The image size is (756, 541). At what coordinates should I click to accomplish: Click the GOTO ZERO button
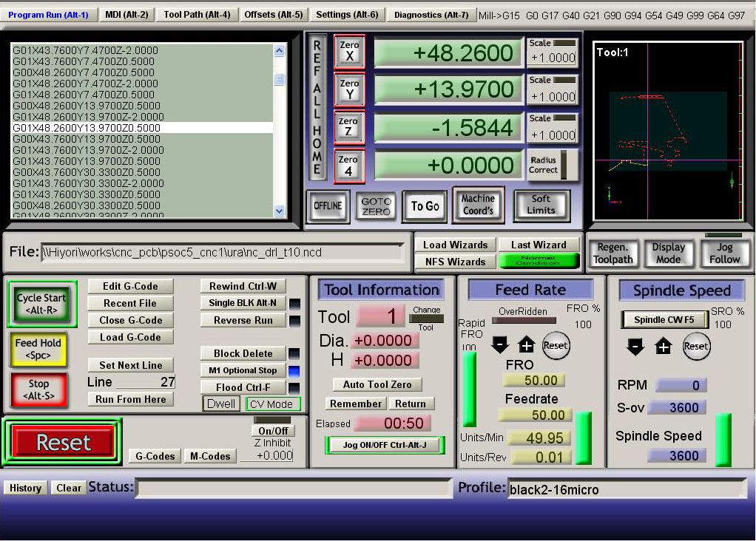point(376,206)
